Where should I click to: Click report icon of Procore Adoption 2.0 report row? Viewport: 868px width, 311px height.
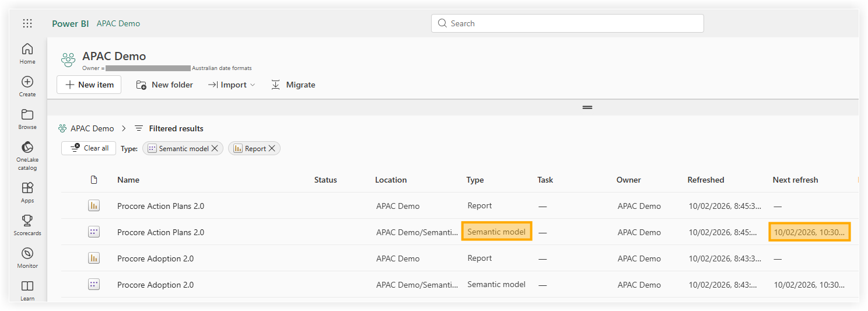[94, 258]
